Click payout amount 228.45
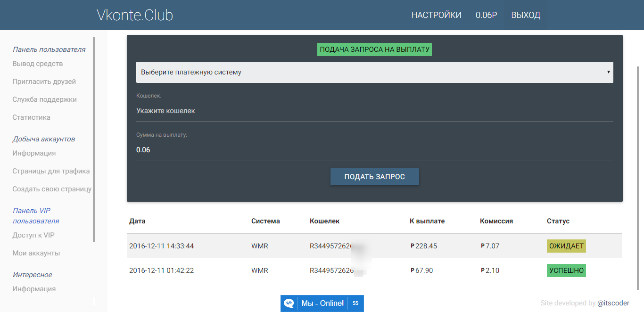644x312 pixels. [424, 246]
